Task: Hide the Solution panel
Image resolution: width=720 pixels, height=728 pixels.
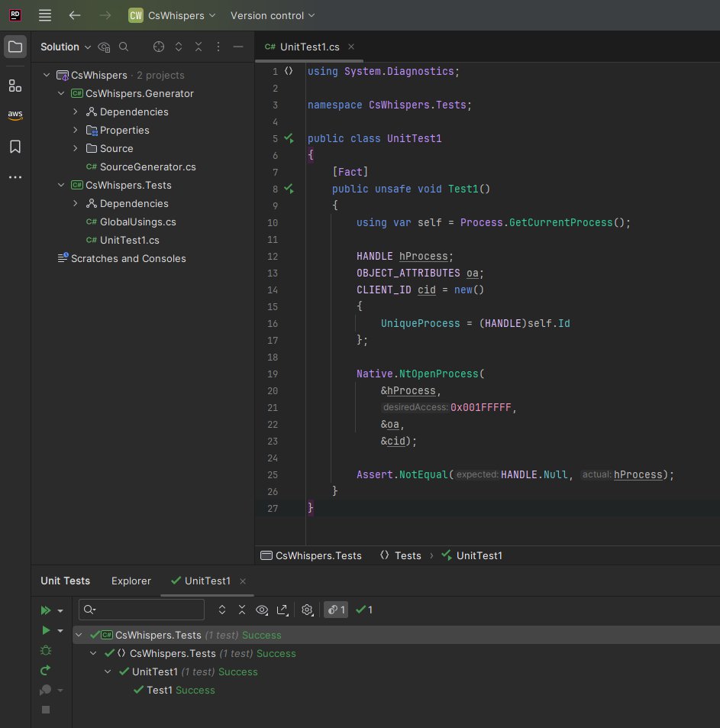Action: pos(238,47)
